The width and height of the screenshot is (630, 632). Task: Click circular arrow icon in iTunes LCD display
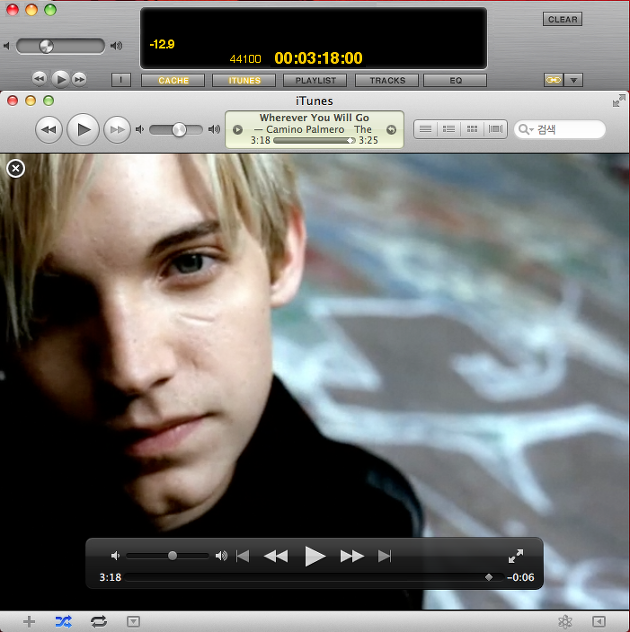point(391,130)
